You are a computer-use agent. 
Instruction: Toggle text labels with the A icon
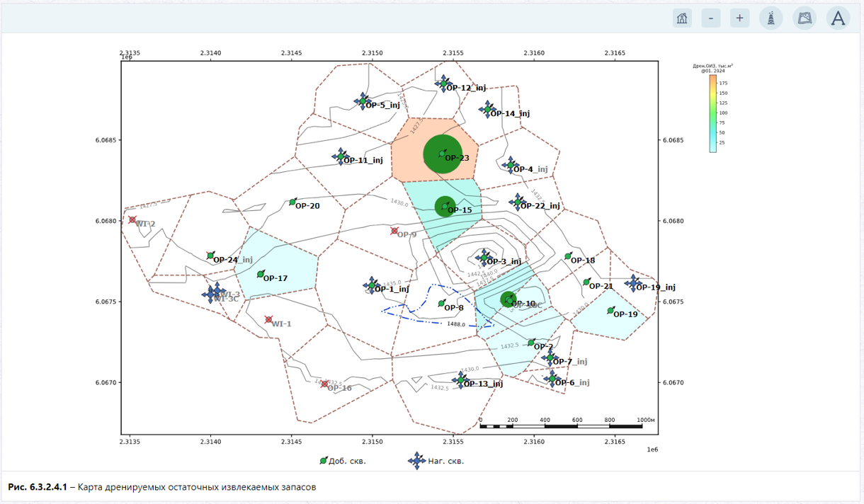pyautogui.click(x=838, y=18)
